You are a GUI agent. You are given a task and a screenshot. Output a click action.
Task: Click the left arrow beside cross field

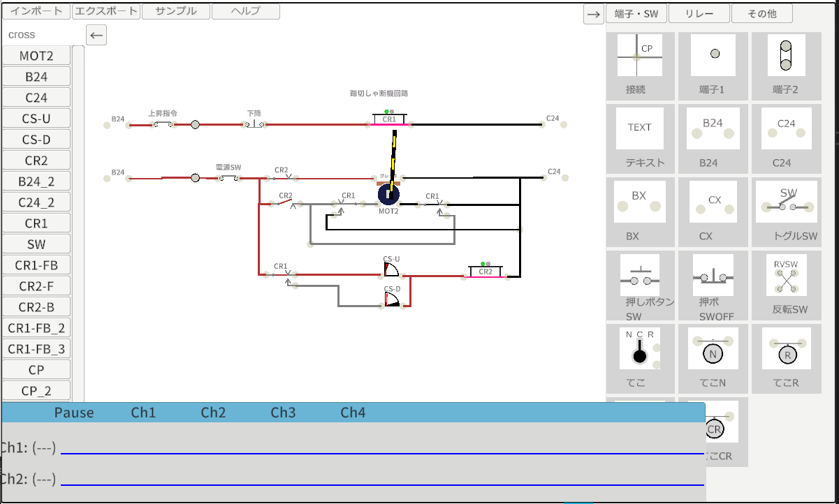click(x=96, y=35)
